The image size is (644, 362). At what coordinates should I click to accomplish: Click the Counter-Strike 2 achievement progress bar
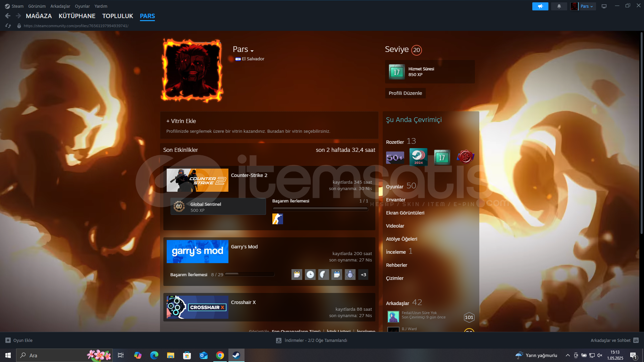pyautogui.click(x=320, y=209)
